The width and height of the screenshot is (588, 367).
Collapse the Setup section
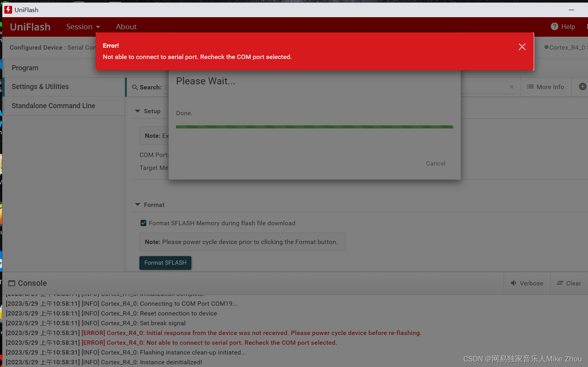(137, 111)
